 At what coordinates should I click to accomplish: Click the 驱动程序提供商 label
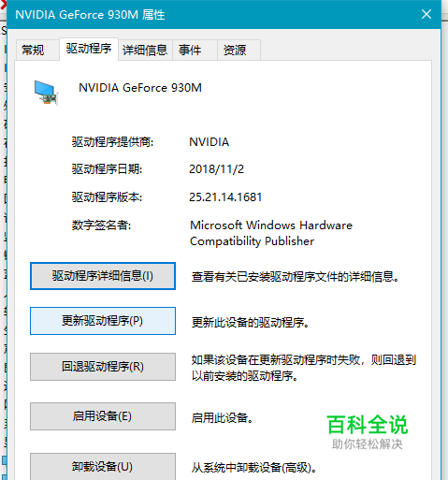point(112,142)
